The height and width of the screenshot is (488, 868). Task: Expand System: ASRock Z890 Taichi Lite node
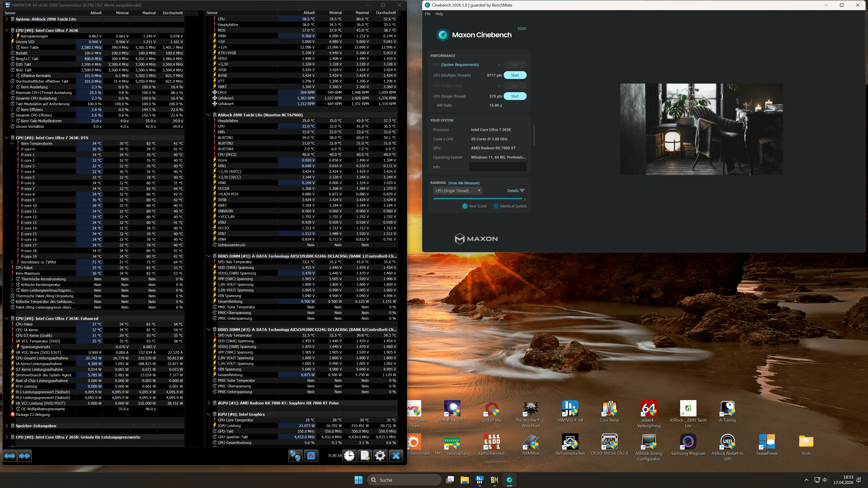click(6, 19)
